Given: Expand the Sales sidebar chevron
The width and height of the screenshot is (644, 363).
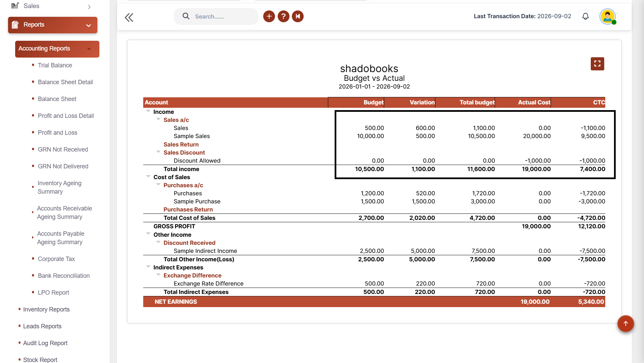Looking at the screenshot, I should pos(89,7).
